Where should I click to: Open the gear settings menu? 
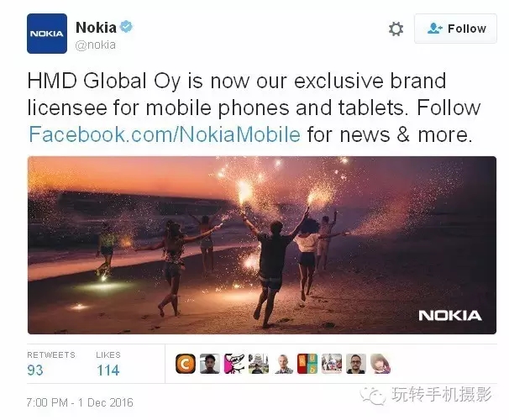(396, 29)
